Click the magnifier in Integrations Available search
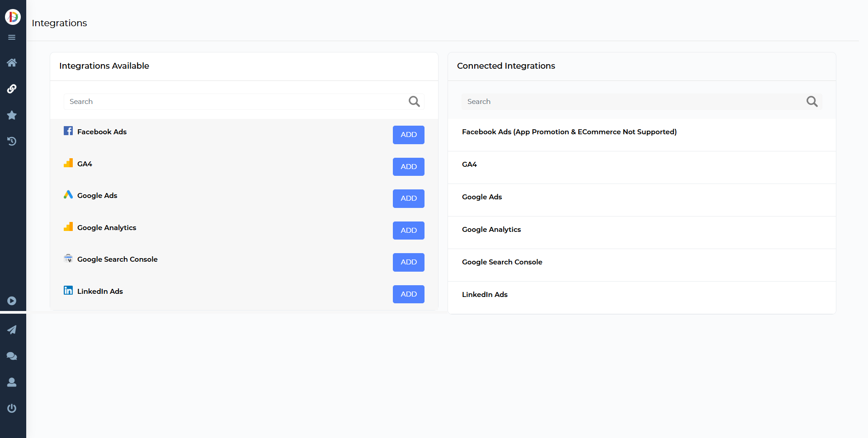 [x=414, y=102]
